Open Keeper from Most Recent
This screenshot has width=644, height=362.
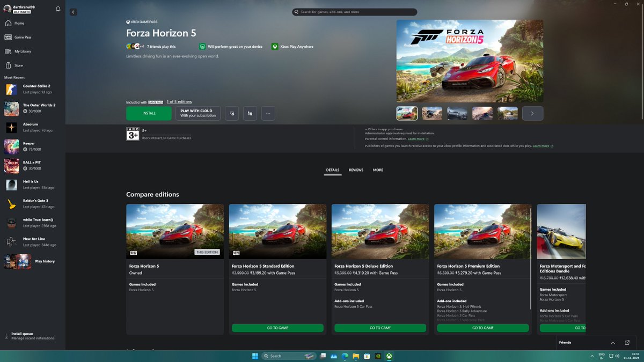click(x=33, y=146)
